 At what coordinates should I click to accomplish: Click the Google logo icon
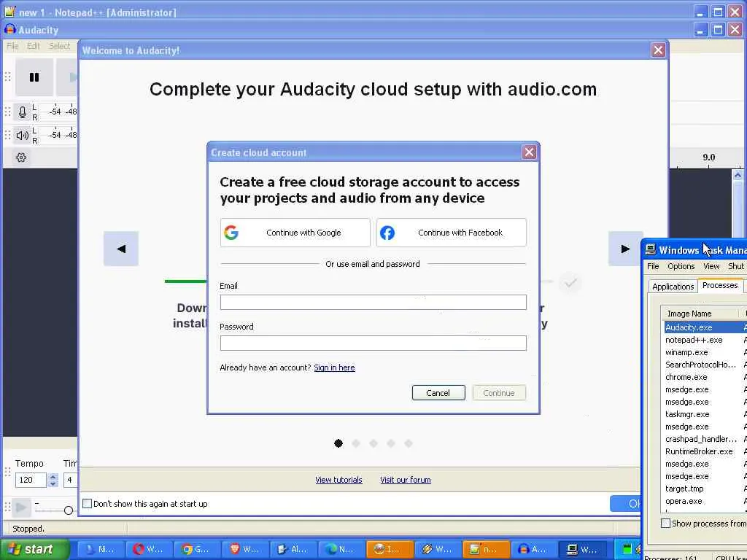pos(231,233)
